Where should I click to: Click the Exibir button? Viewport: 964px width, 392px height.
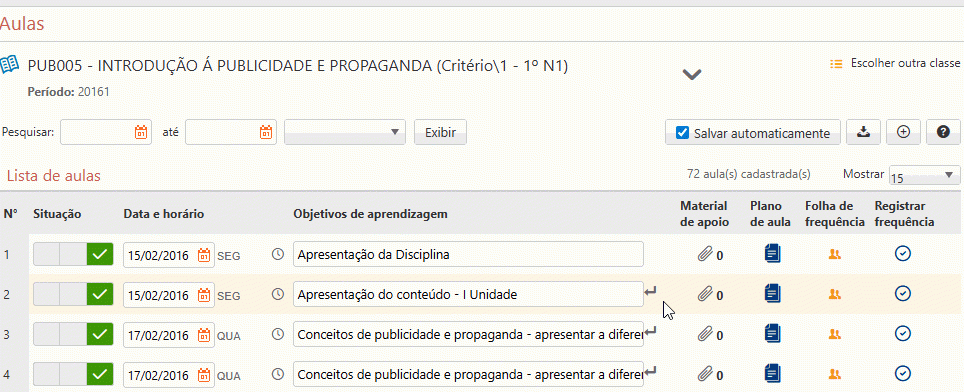440,131
